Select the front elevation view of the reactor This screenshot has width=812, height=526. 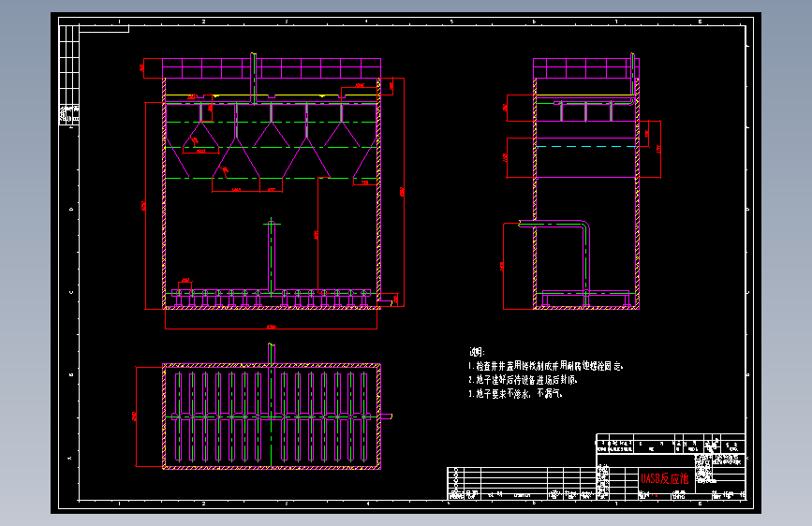[272, 191]
